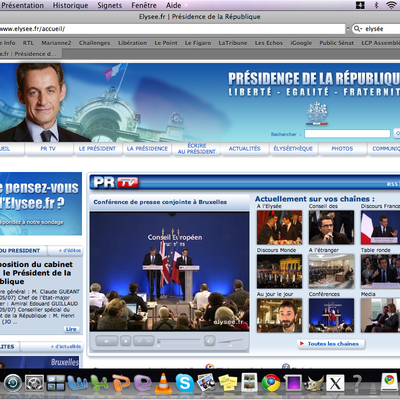Open the Marianne2 bookmark

(56, 43)
